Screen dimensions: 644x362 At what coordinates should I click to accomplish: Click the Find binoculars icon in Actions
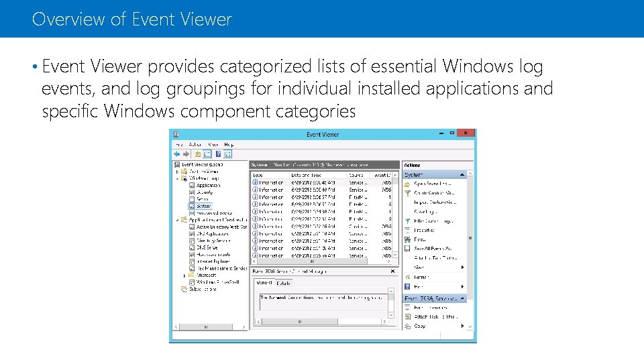pyautogui.click(x=407, y=239)
